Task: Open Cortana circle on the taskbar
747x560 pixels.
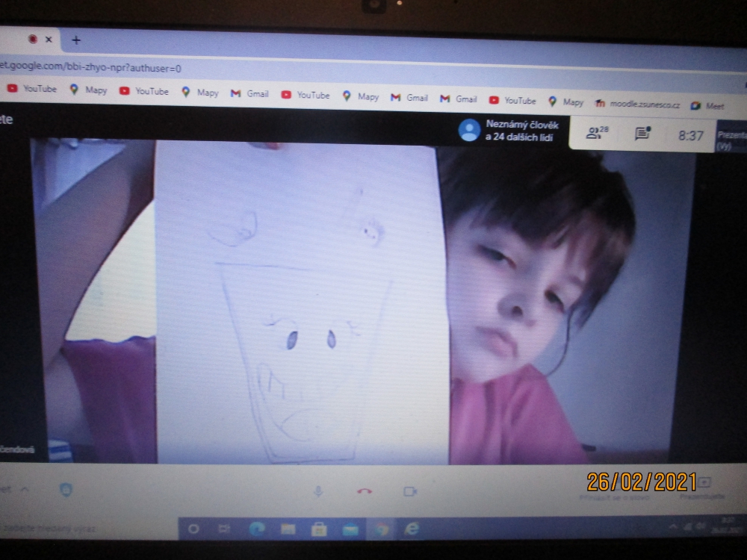Action: (193, 529)
